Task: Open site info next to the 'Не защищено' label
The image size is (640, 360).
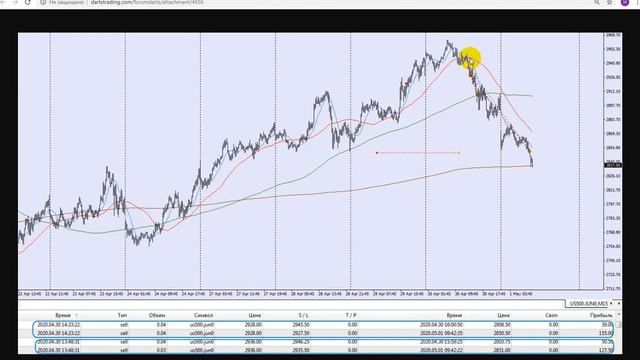Action: pyautogui.click(x=43, y=2)
